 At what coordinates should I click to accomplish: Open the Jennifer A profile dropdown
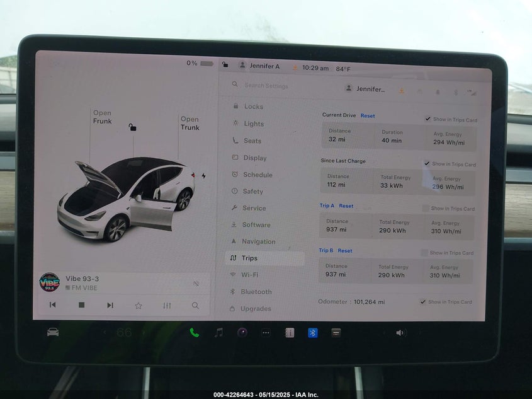(259, 66)
